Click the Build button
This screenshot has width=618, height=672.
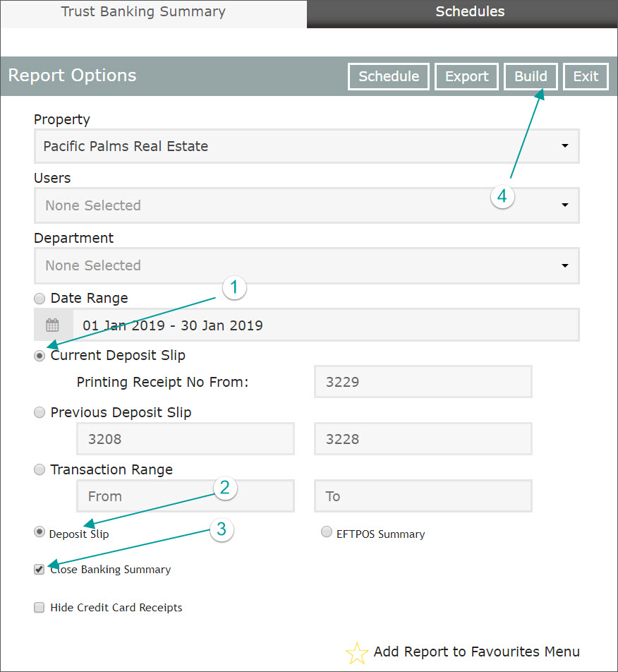[x=531, y=77]
